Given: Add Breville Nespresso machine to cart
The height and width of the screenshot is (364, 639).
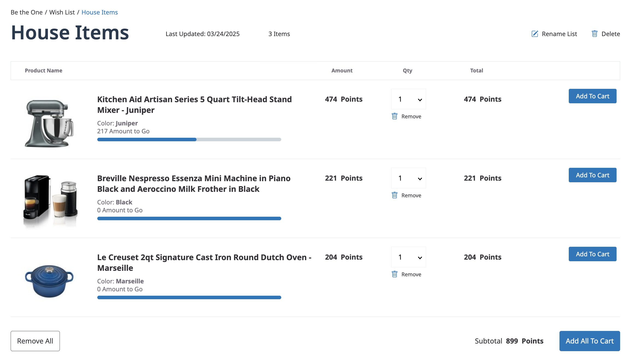Looking at the screenshot, I should pyautogui.click(x=592, y=175).
